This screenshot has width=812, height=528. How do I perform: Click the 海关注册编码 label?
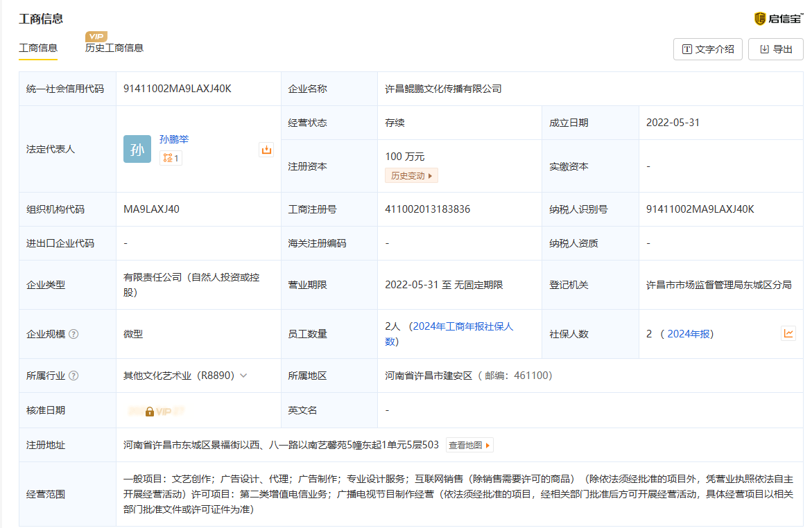(317, 243)
